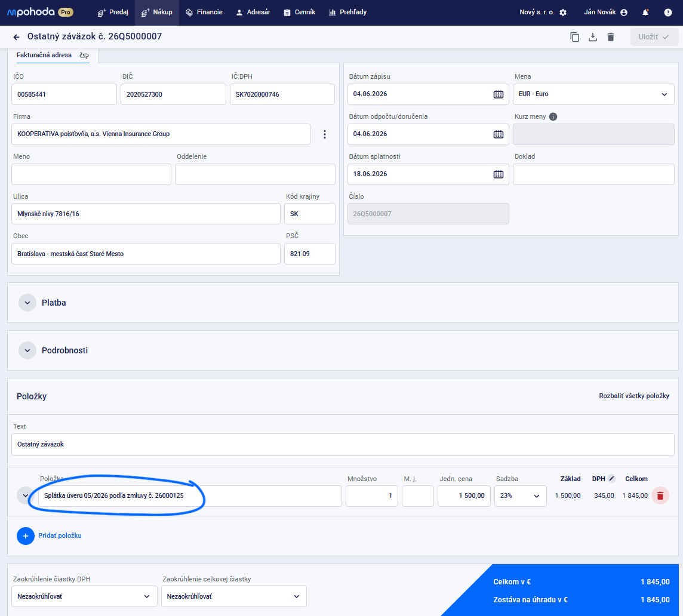Click Pridať položku link

click(x=60, y=536)
